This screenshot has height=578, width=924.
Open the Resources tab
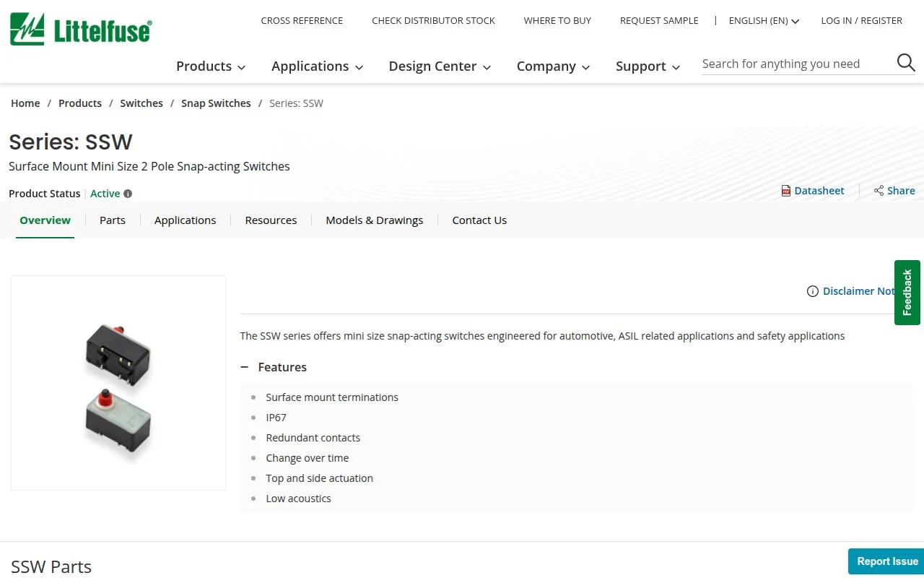(x=271, y=220)
